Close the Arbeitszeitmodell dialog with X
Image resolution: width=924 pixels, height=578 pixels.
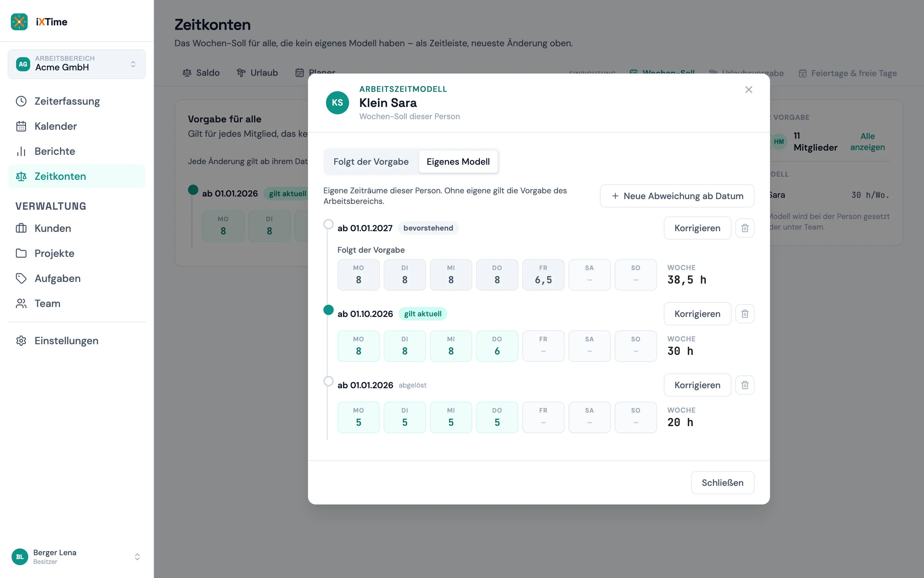click(x=749, y=90)
